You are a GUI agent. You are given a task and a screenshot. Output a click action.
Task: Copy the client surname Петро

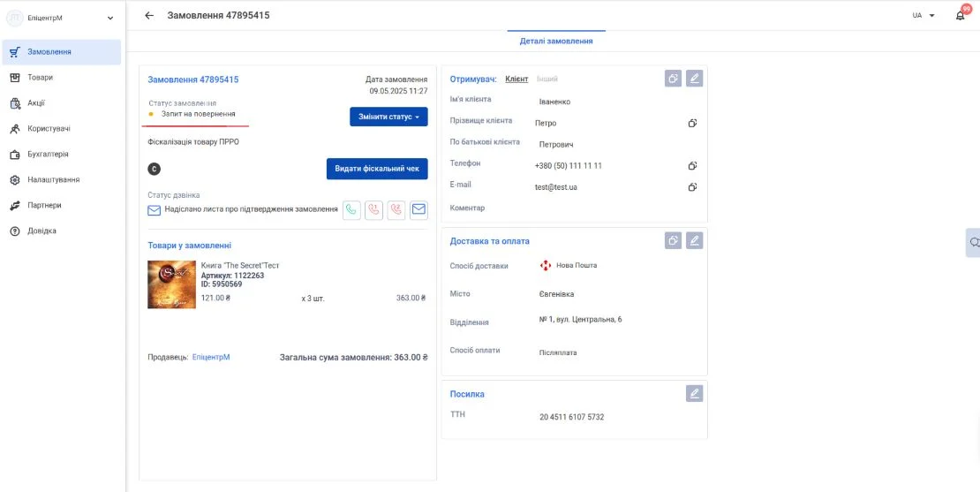coord(692,123)
